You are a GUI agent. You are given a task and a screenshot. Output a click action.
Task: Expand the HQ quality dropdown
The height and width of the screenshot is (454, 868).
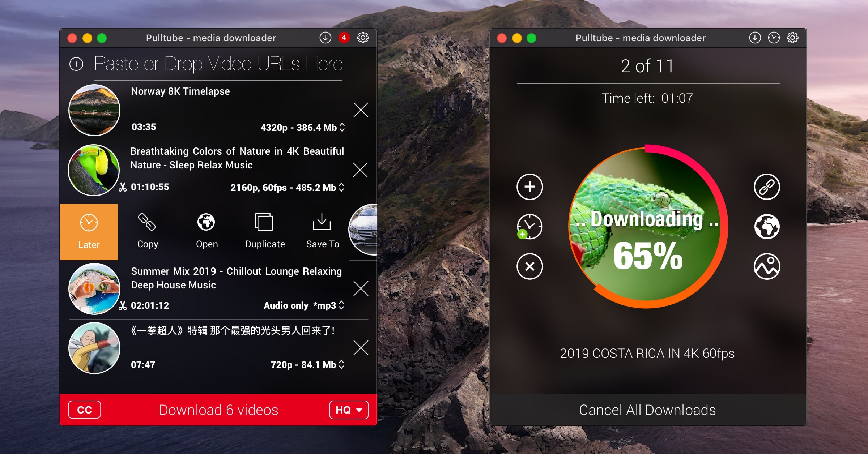[348, 410]
